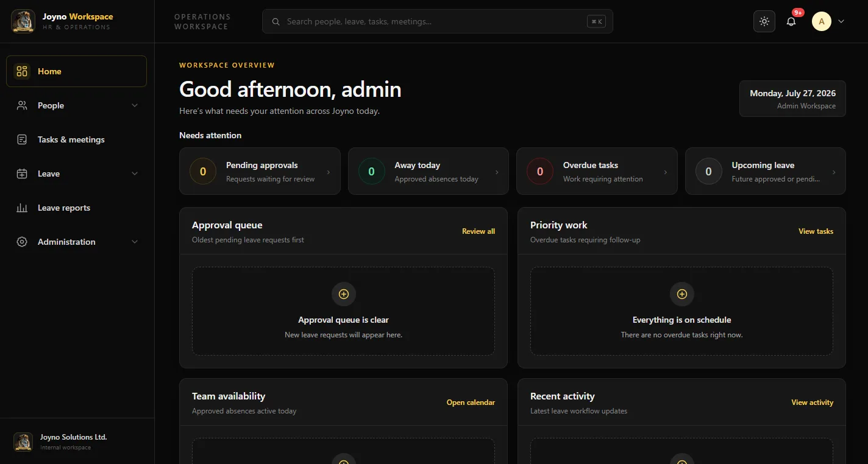The image size is (868, 464).
Task: Click the Administration gear icon
Action: pos(22,242)
